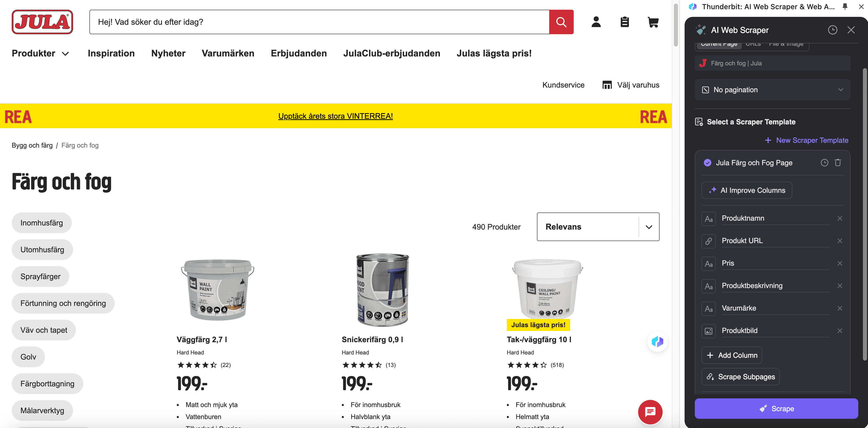
Task: Expand the Produkter menu
Action: (x=40, y=53)
